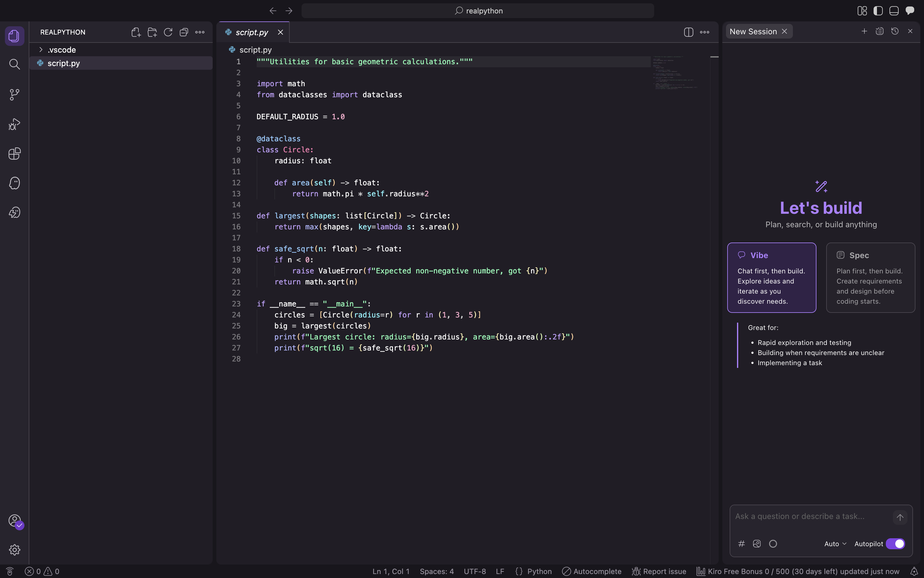Open the Extensions view
This screenshot has height=578, width=924.
click(x=14, y=154)
